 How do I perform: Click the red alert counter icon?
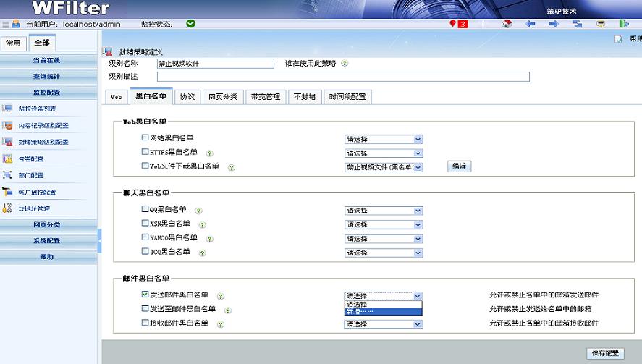[x=458, y=24]
